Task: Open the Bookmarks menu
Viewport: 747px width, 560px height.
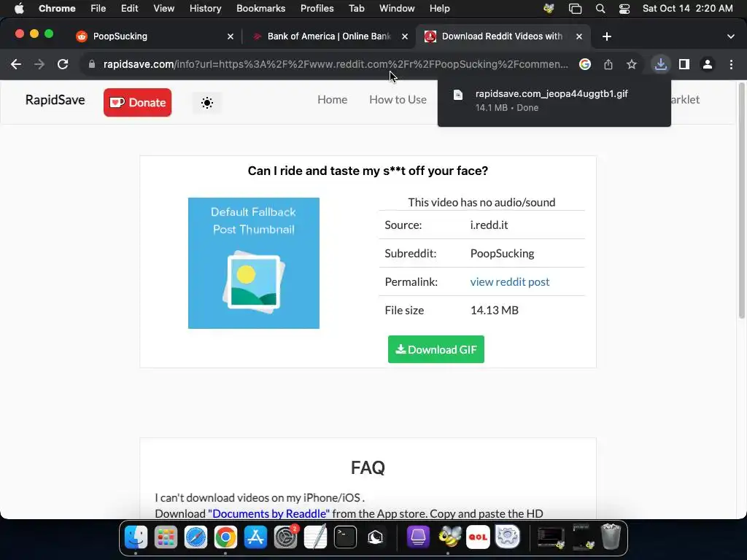Action: pos(260,9)
